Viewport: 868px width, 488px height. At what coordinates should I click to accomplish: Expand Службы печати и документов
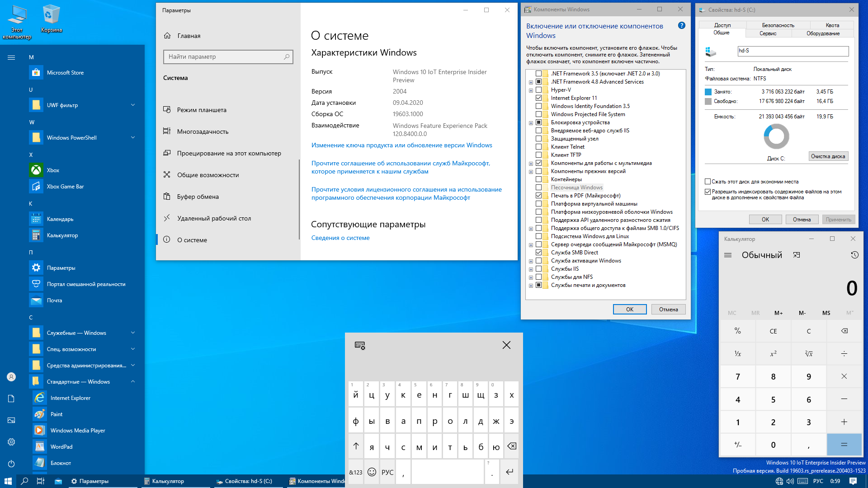tap(531, 286)
